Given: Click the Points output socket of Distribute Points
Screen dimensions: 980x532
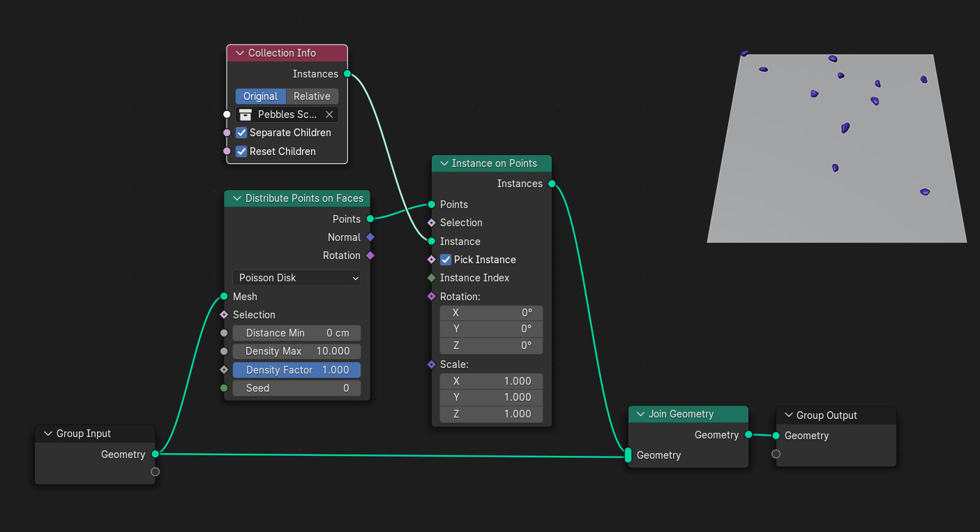Looking at the screenshot, I should click(x=370, y=219).
